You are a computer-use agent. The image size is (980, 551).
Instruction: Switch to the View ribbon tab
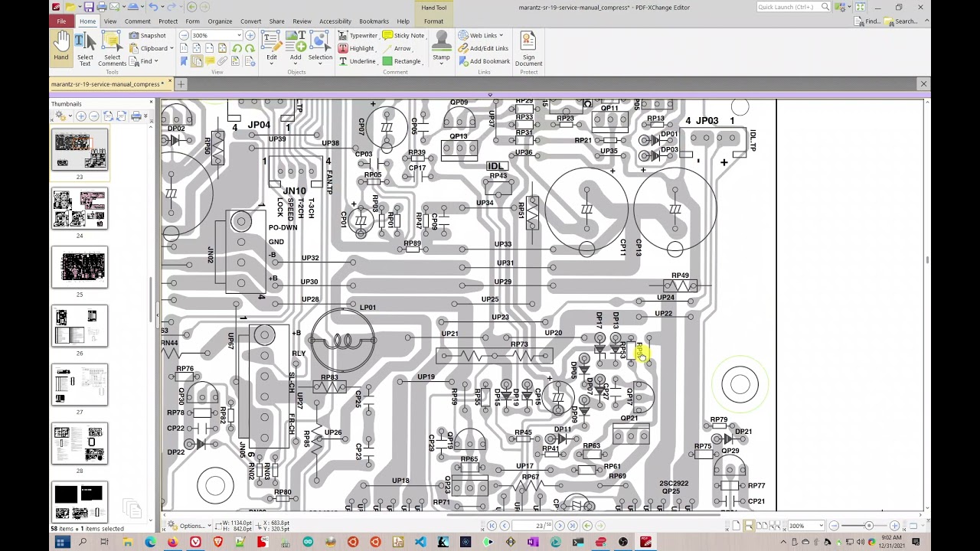coord(110,21)
